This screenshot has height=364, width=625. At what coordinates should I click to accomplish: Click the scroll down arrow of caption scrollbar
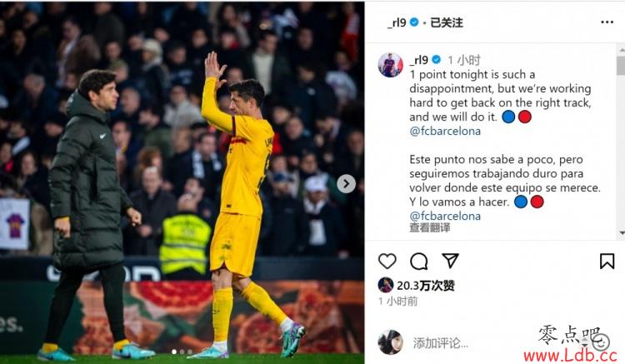(x=622, y=233)
